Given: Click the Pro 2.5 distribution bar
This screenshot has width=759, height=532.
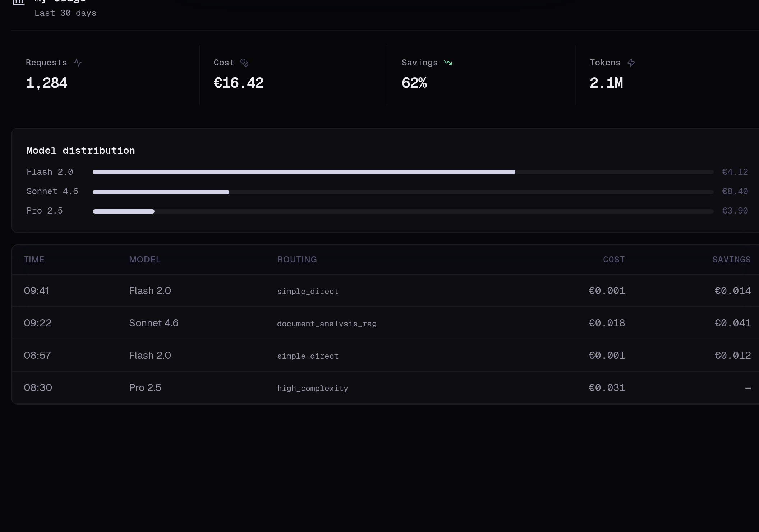Looking at the screenshot, I should (403, 211).
